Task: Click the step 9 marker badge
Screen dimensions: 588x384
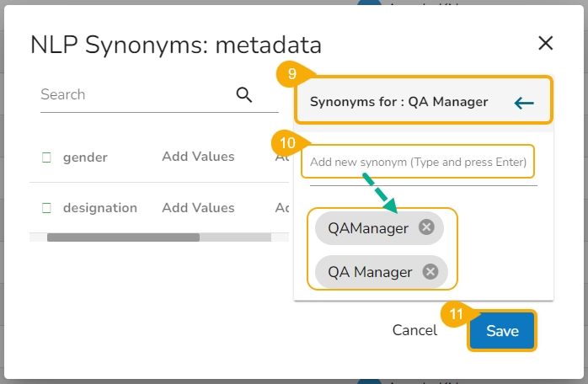Action: click(291, 74)
